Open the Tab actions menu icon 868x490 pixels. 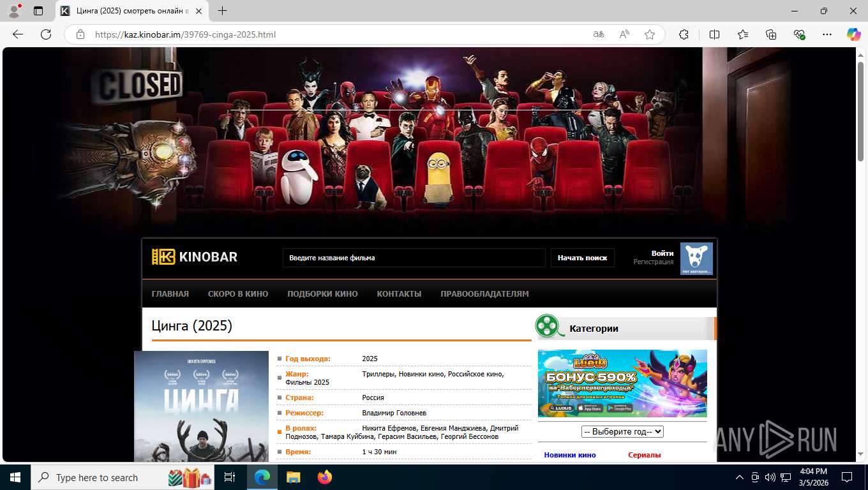pyautogui.click(x=38, y=11)
